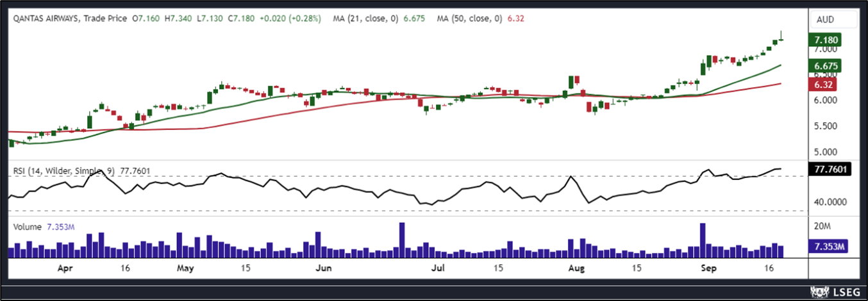This screenshot has width=868, height=301.
Task: Click the May label on time axis
Action: tap(185, 267)
